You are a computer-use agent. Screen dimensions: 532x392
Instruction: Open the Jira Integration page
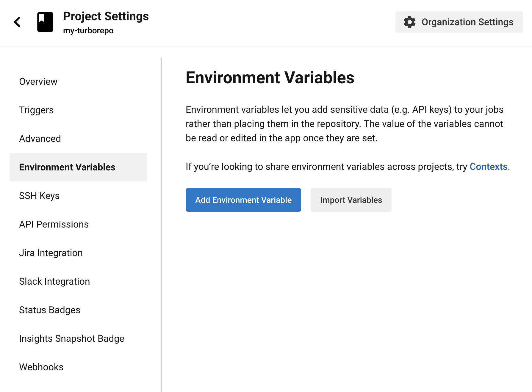point(51,253)
